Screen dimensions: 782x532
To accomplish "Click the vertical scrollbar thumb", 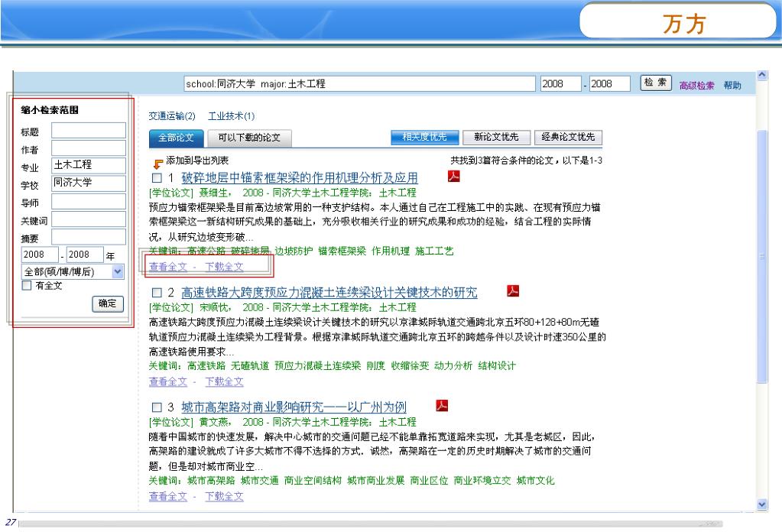I will click(x=761, y=256).
